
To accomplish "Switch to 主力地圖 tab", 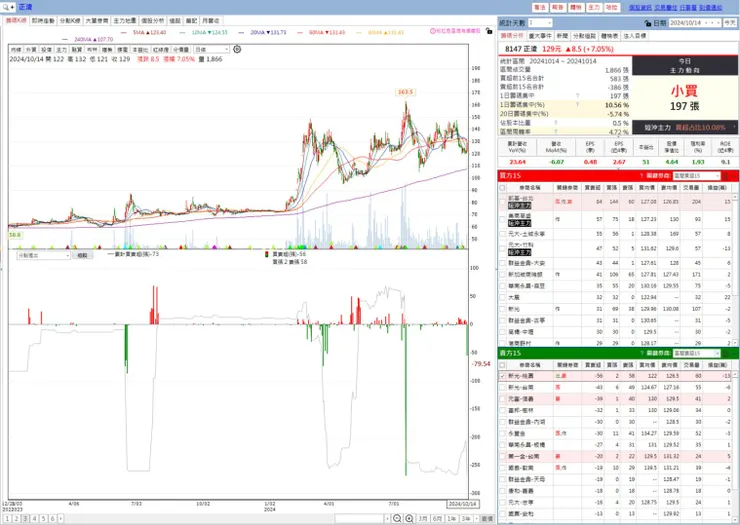I will (x=125, y=21).
